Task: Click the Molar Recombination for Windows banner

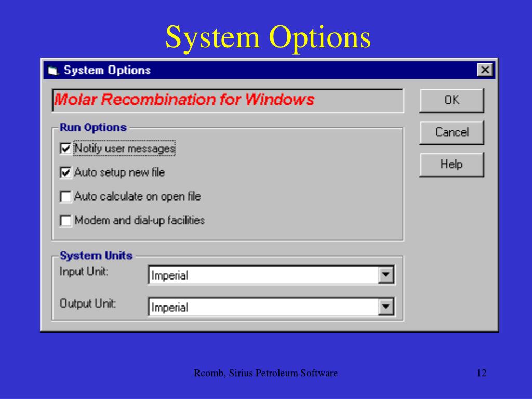Action: (x=228, y=100)
